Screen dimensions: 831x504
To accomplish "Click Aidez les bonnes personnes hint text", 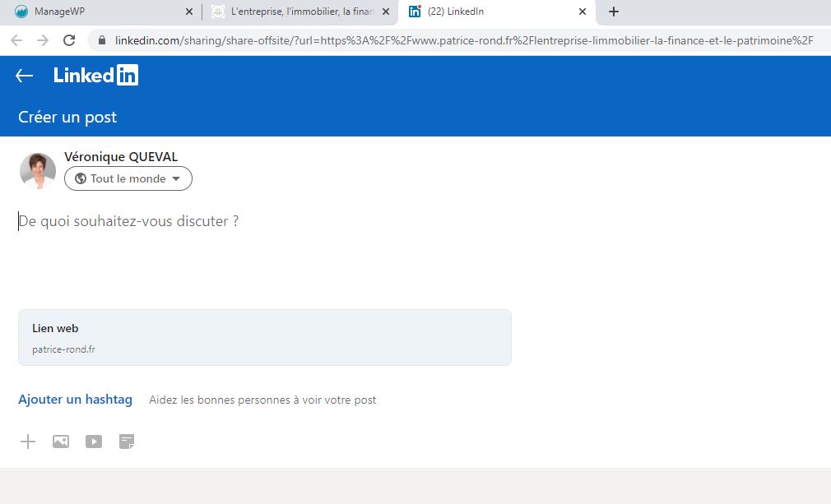I will coord(262,400).
